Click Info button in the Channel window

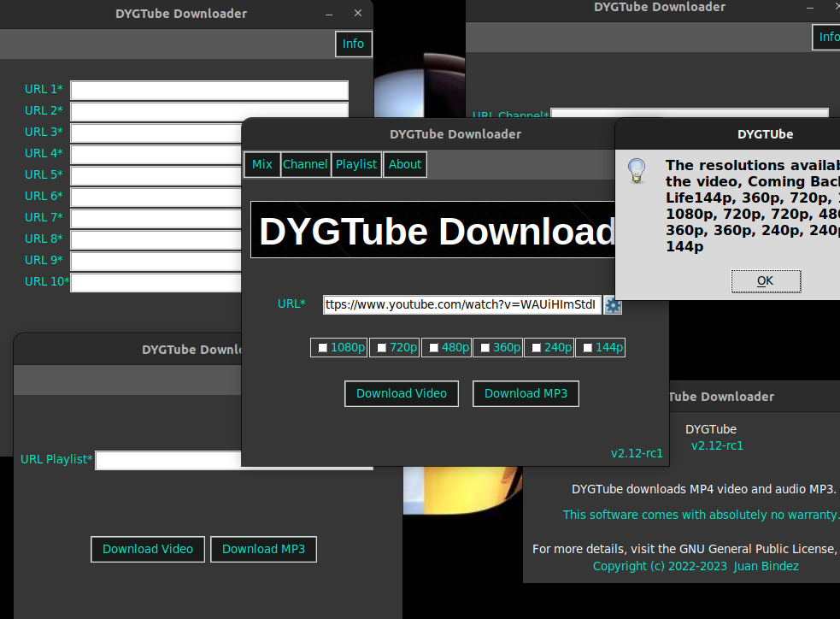pos(826,37)
